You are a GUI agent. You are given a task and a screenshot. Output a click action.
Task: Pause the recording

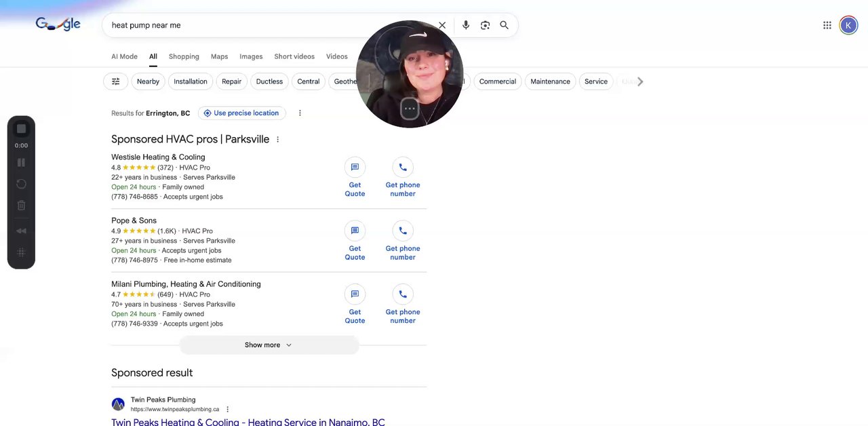pos(21,163)
